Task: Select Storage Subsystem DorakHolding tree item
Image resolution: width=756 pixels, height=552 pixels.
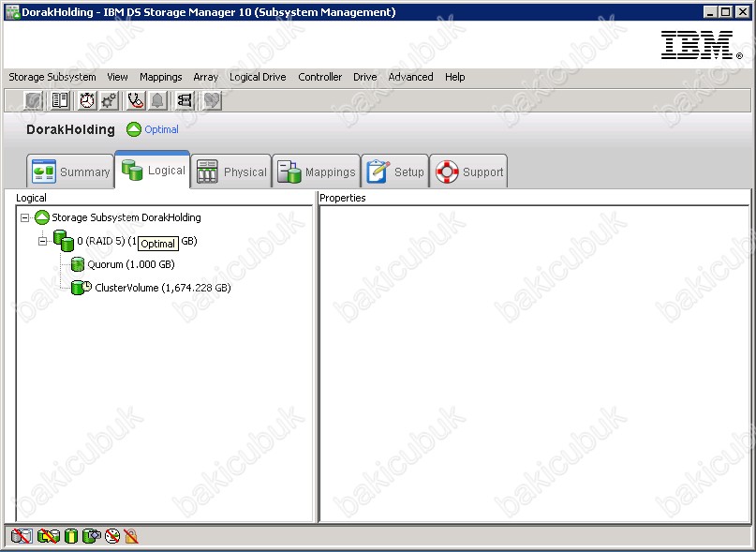Action: click(x=126, y=217)
